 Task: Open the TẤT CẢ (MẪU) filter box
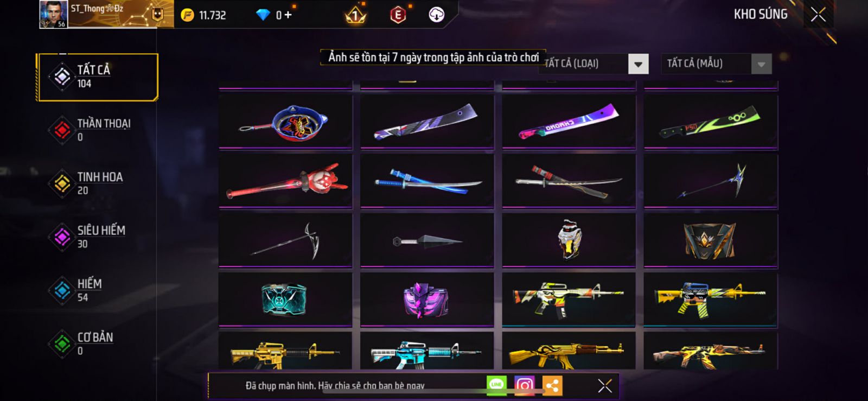pos(716,64)
